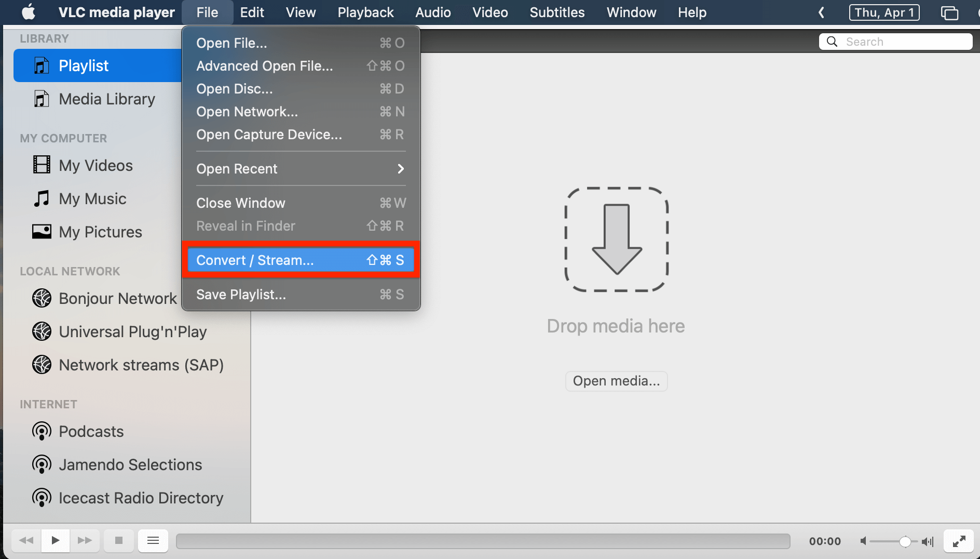Click the Playlist music icon in sidebar
The width and height of the screenshot is (980, 559).
coord(42,65)
